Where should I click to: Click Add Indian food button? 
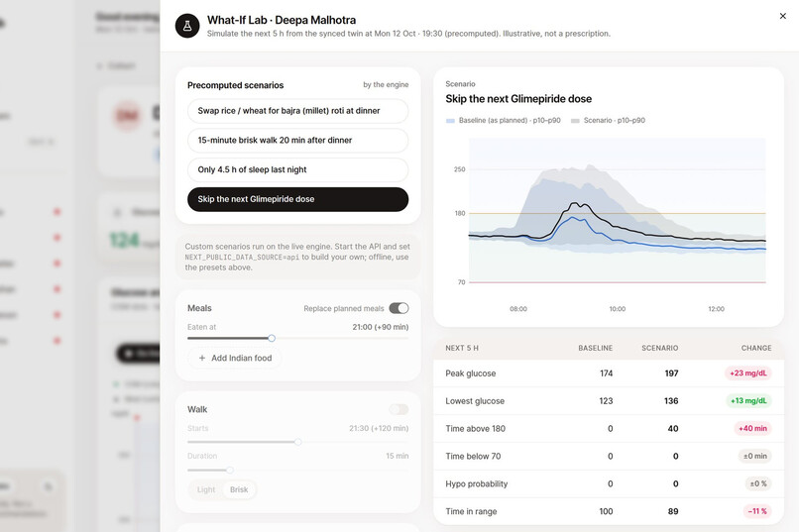234,358
